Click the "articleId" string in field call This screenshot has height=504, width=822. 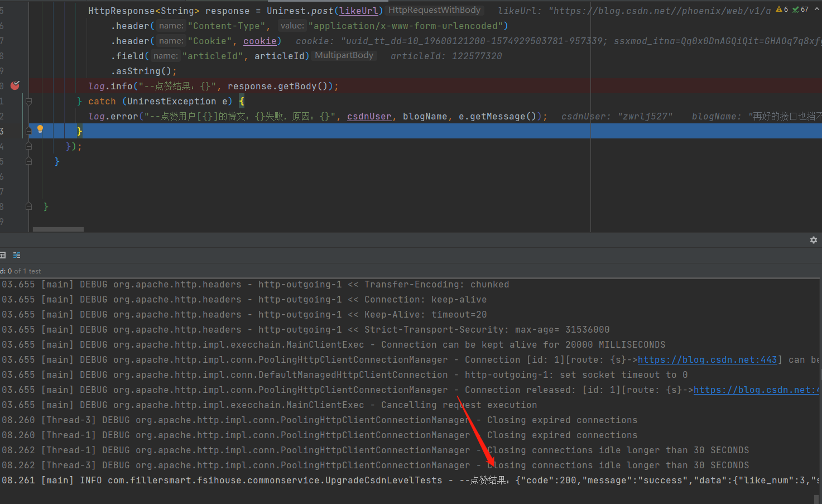tap(213, 56)
